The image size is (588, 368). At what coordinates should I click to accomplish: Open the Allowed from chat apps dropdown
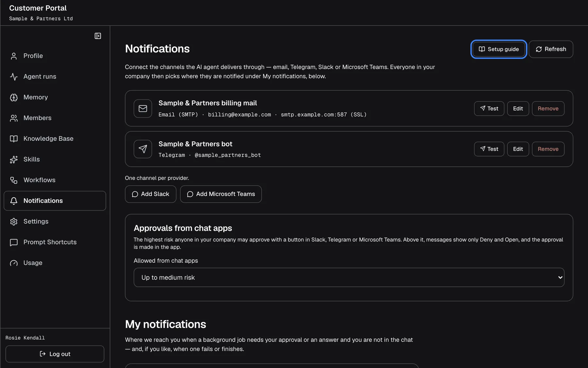tap(349, 277)
